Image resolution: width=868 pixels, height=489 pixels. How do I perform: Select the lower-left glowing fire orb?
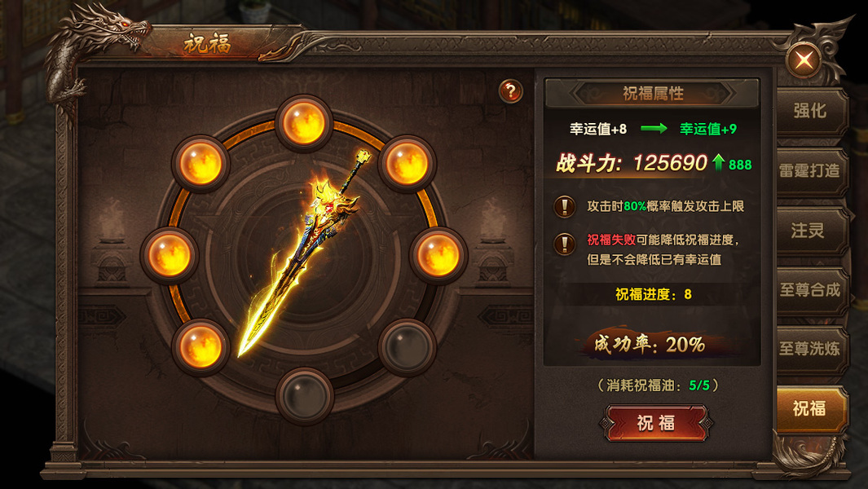(x=200, y=347)
